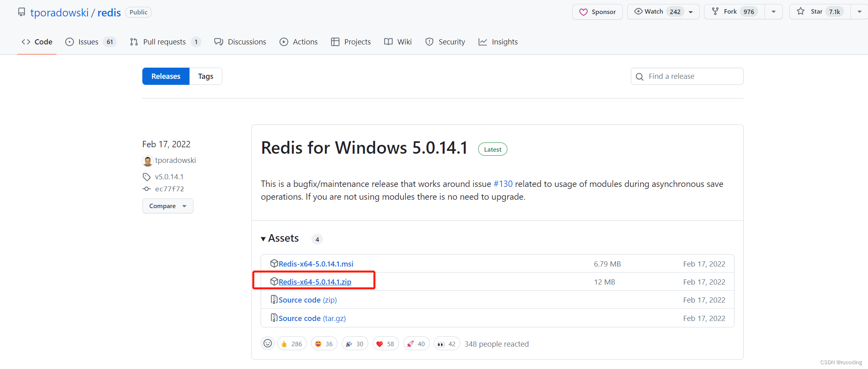Toggle the rocket reaction with 40
868x369 pixels.
point(417,344)
